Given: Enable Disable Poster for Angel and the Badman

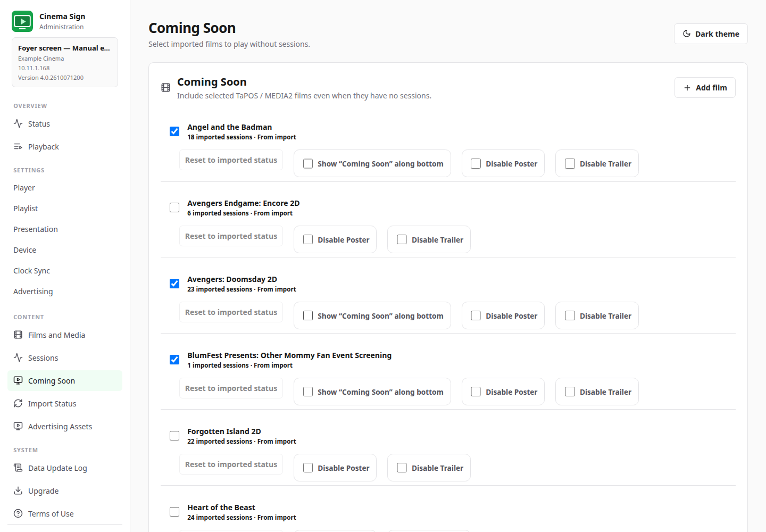Looking at the screenshot, I should pos(476,164).
